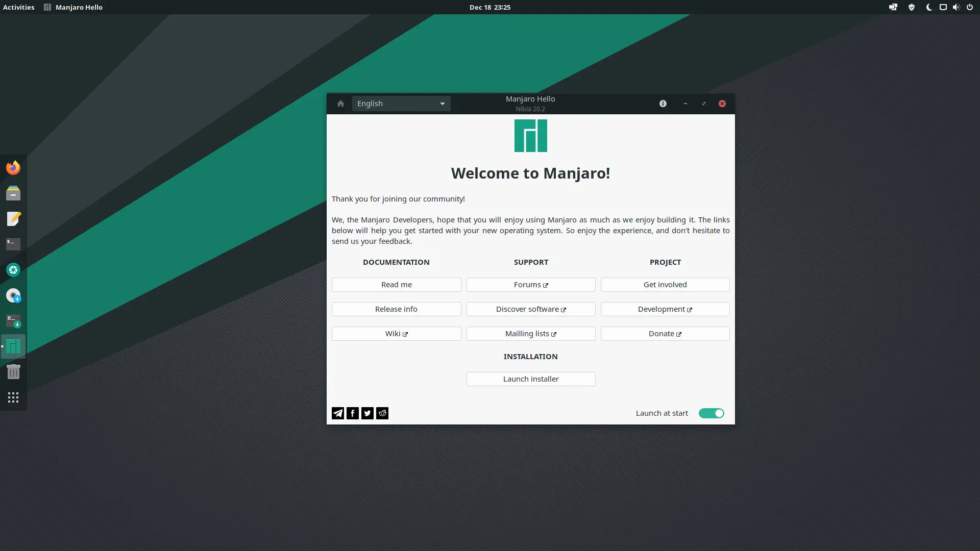
Task: Click the Manjaro logo icon
Action: click(530, 135)
